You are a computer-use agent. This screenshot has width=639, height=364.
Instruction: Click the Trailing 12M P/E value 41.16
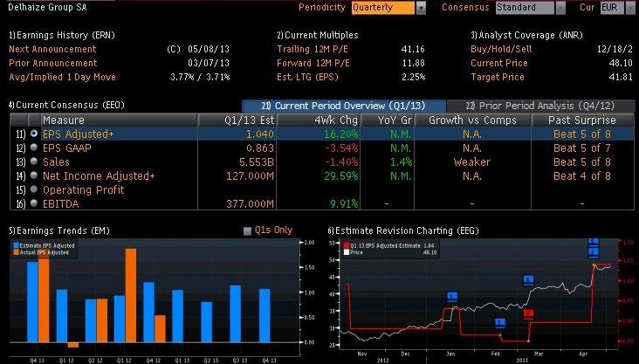point(413,49)
